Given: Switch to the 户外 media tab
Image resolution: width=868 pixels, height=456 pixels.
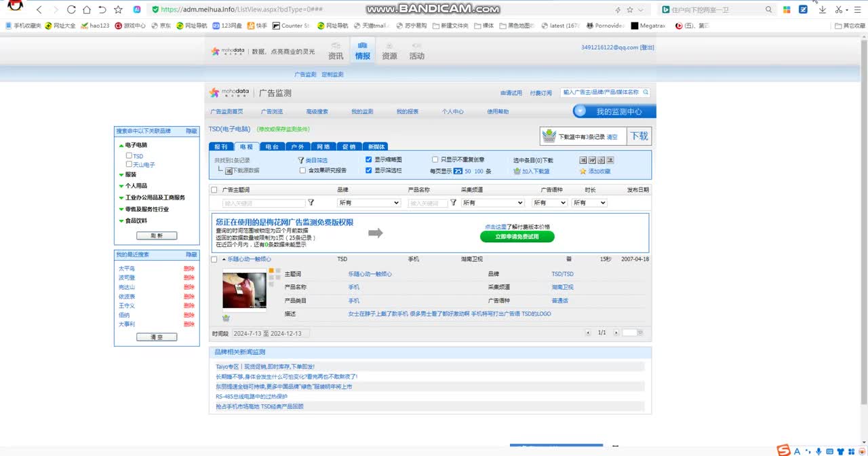Looking at the screenshot, I should [298, 147].
